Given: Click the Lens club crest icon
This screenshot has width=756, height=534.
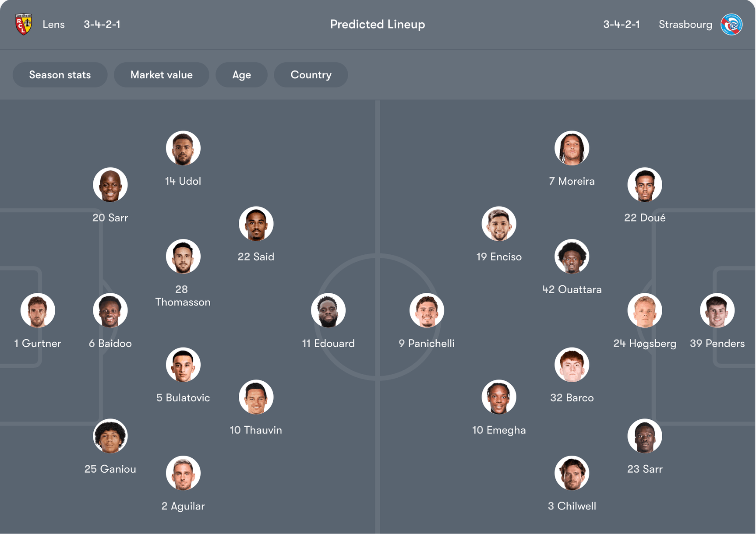Looking at the screenshot, I should click(x=24, y=25).
